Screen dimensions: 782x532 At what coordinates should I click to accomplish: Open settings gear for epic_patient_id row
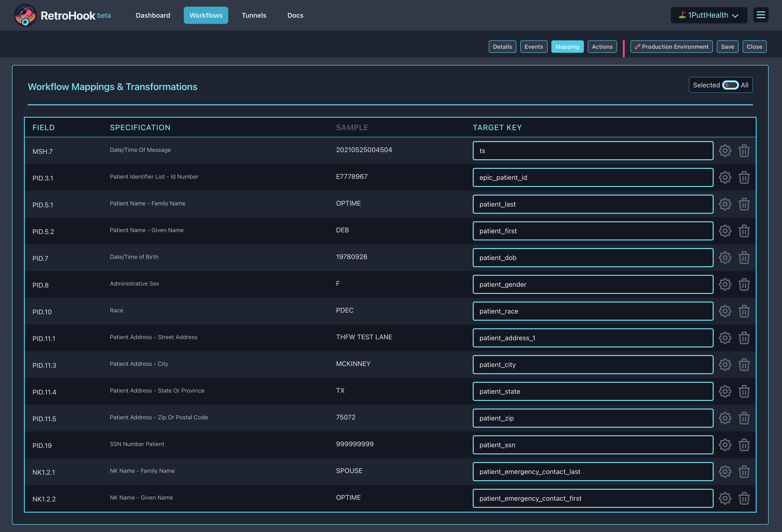pos(725,178)
